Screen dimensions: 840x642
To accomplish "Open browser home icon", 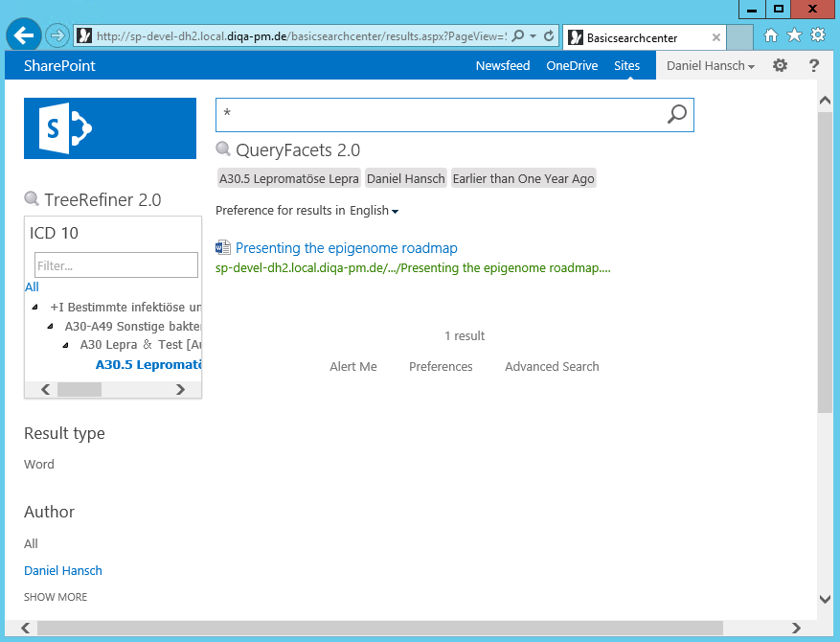I will coord(771,35).
